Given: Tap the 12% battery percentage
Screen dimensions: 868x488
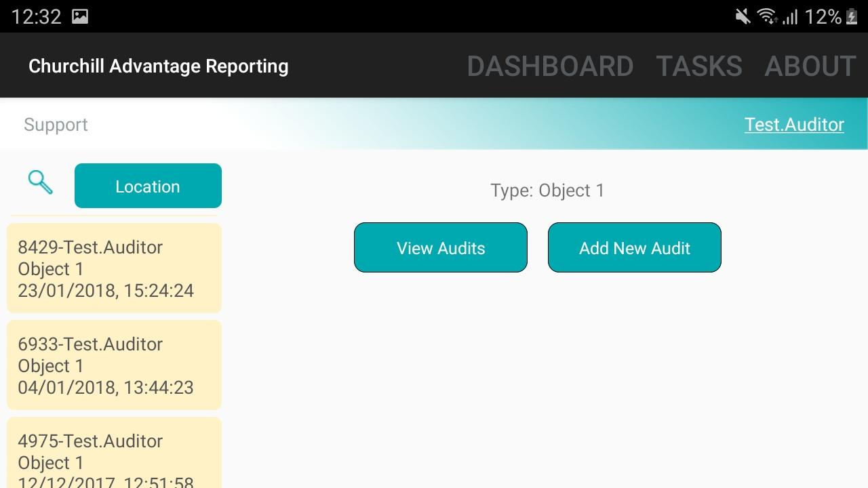Looking at the screenshot, I should 823,16.
